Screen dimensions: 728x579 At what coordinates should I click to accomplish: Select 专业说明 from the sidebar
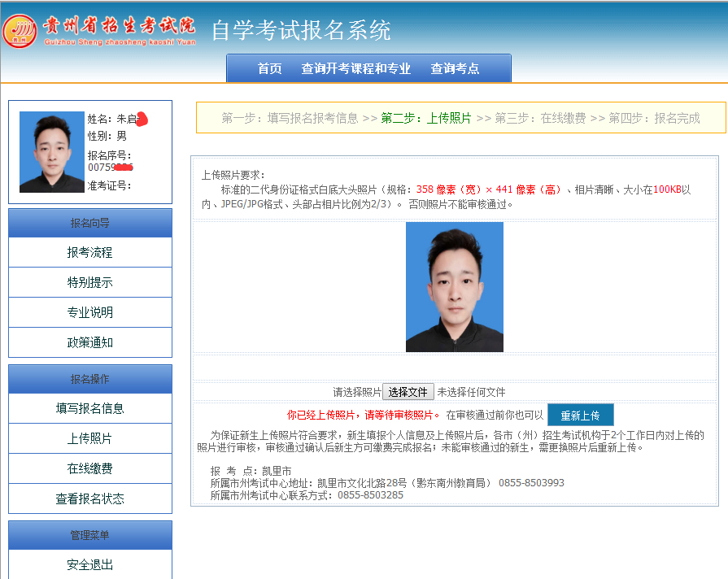tap(90, 313)
